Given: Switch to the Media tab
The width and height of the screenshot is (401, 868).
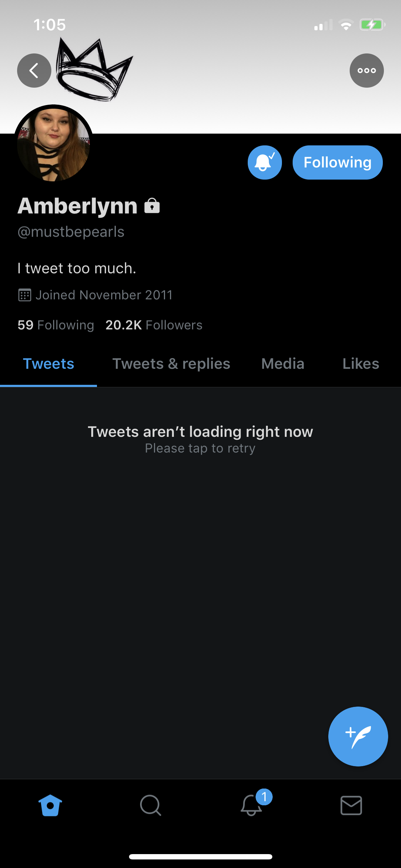Looking at the screenshot, I should 283,364.
